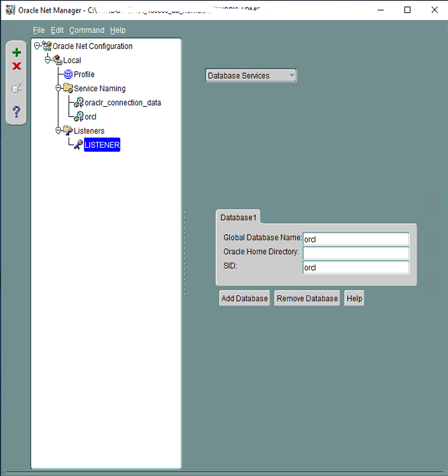Maximize the Oracle Net Manager window

click(x=407, y=10)
